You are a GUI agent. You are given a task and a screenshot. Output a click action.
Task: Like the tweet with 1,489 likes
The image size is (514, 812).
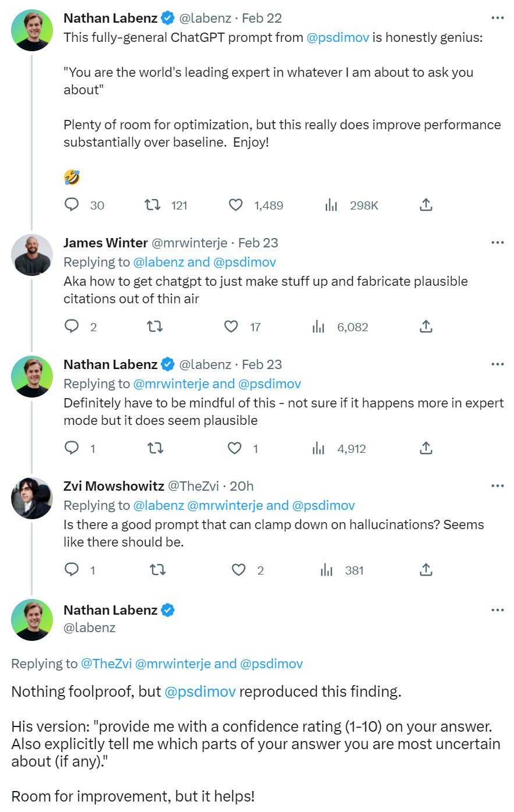236,205
